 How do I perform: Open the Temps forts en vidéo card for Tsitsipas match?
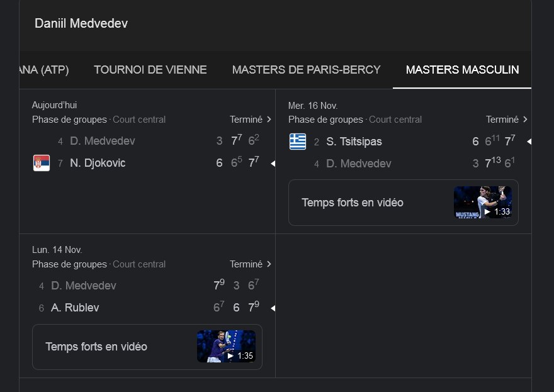tap(353, 203)
